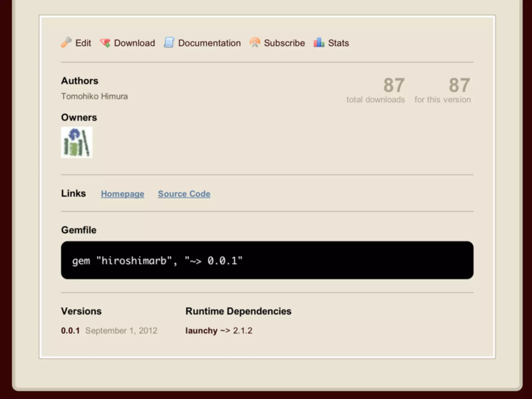Click the orange RSS Subscribe icon
532x399 pixels.
[x=255, y=43]
